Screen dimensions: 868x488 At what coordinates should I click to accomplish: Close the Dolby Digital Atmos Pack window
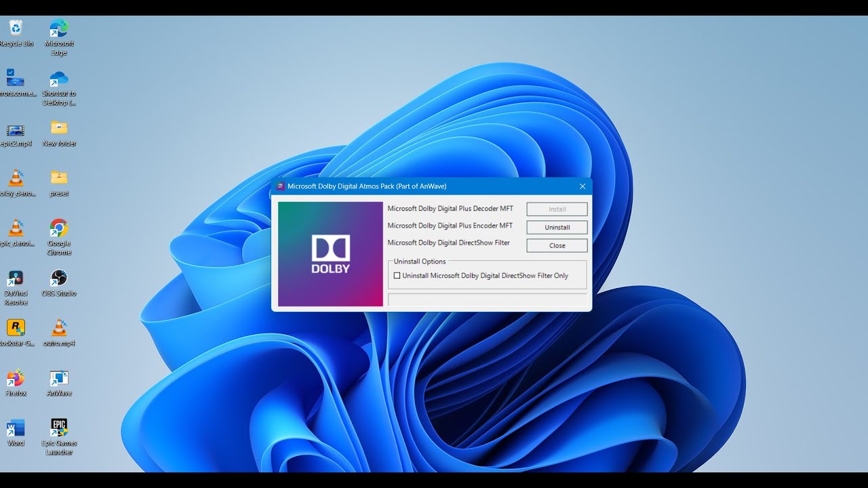pos(583,186)
